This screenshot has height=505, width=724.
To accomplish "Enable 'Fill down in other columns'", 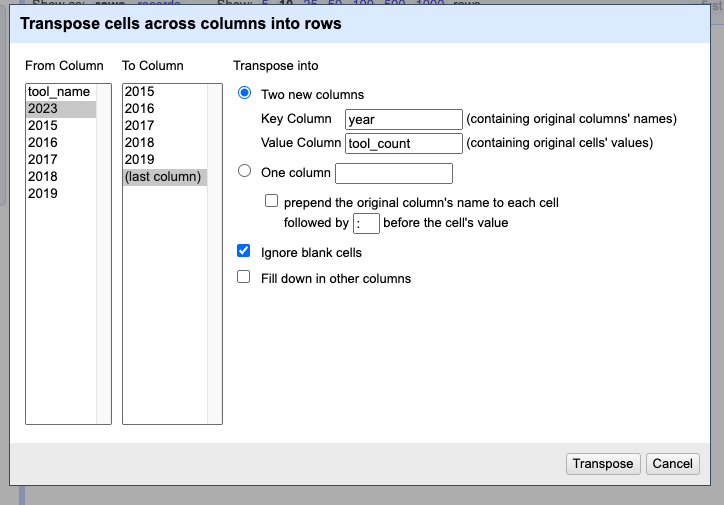I will point(244,278).
